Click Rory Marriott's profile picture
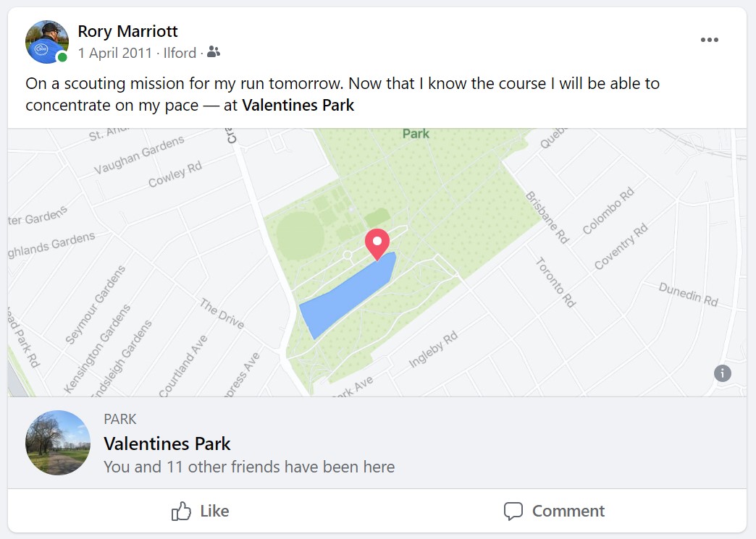Image resolution: width=756 pixels, height=539 pixels. tap(46, 41)
